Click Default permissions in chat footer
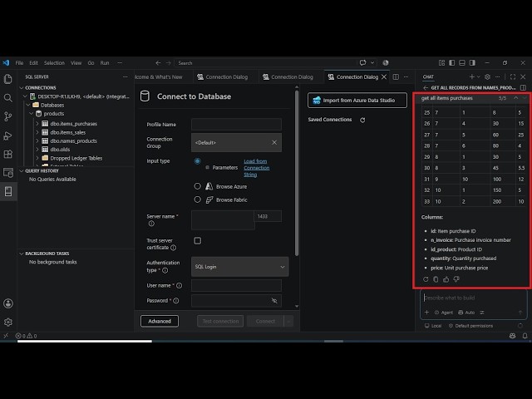This screenshot has height=399, width=532. [x=470, y=326]
